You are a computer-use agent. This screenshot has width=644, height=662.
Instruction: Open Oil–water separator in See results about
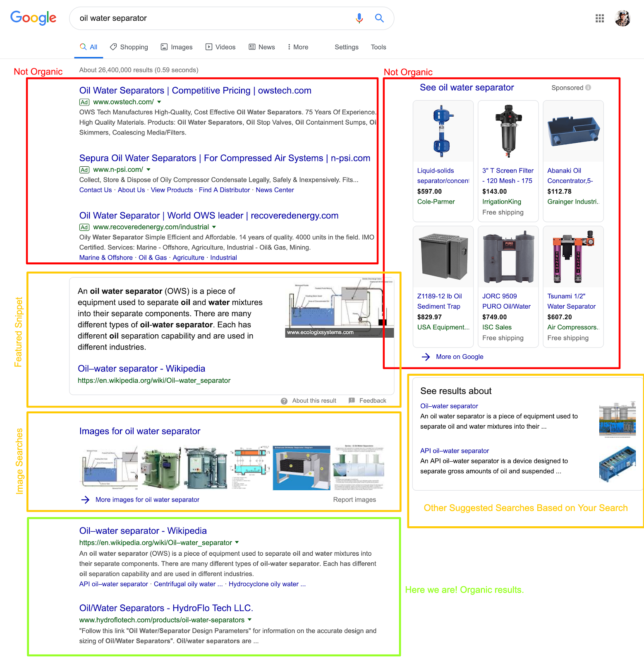coord(449,406)
